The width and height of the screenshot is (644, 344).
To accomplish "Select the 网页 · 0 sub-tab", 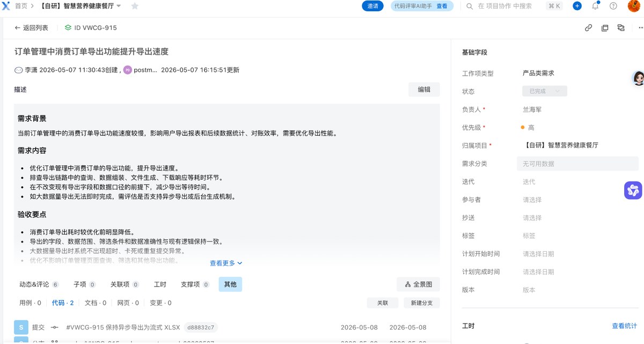I will [128, 303].
